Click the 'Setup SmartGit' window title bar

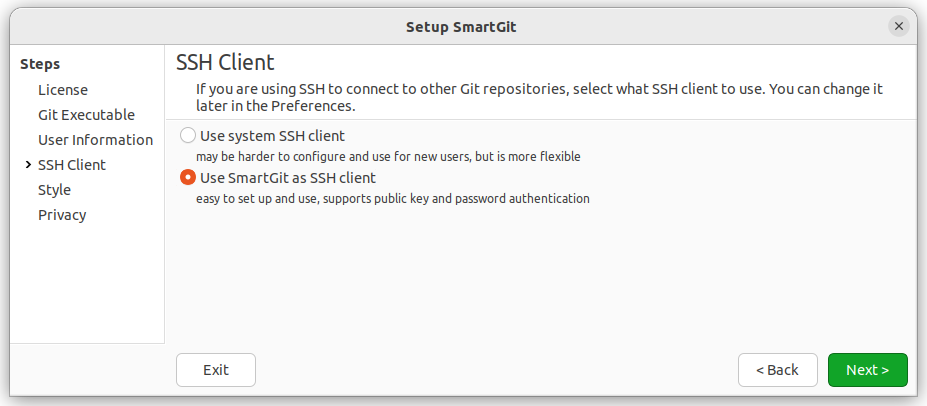[x=461, y=27]
